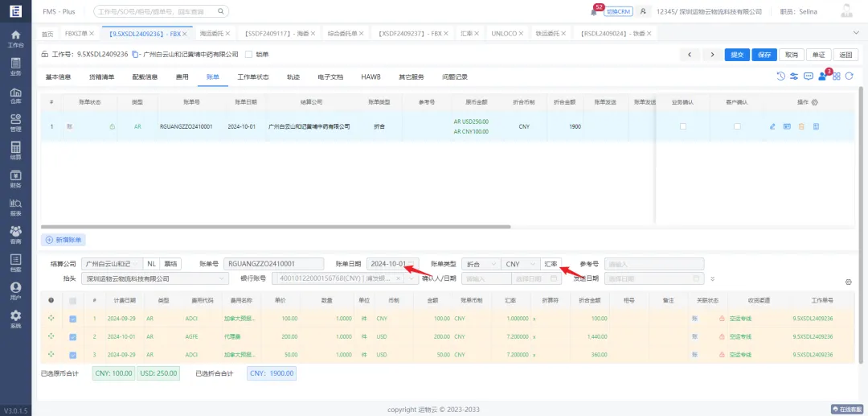
Task: Click the notification bell icon
Action: pos(594,11)
